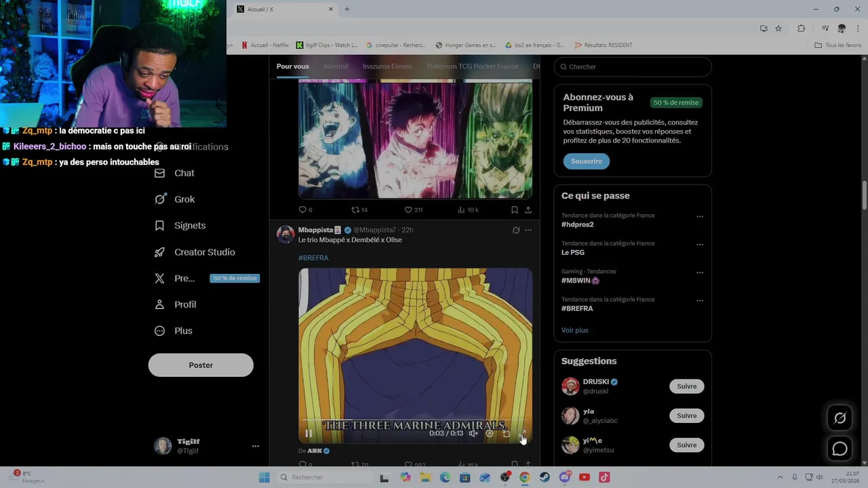Open Grok from the sidebar
Viewport: 868px width, 488px height.
175,199
